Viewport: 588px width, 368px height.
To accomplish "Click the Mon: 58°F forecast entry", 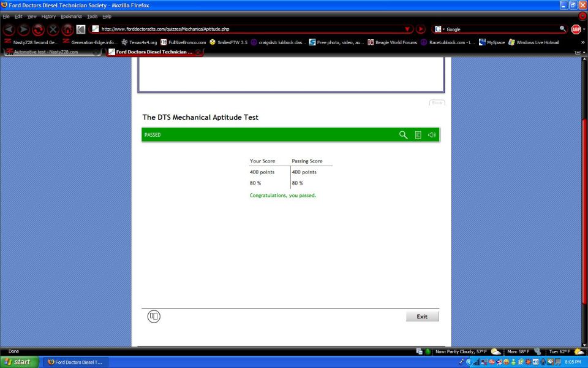I will click(524, 351).
